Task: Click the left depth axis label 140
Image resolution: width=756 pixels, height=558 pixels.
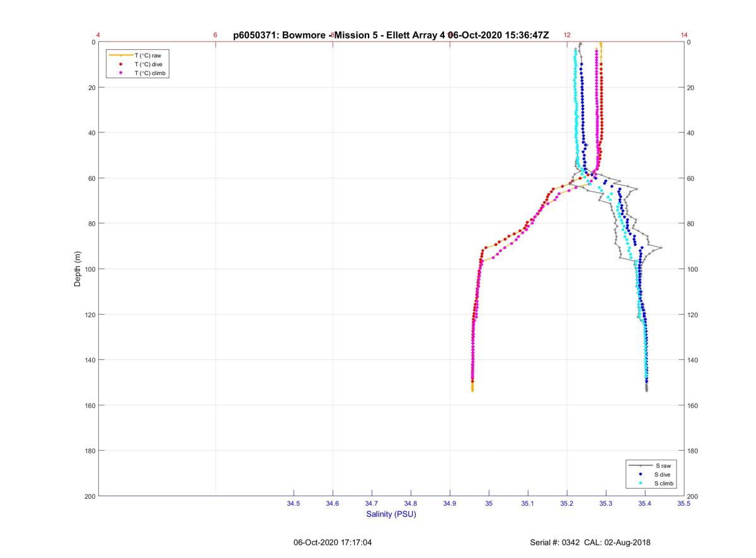Action: [89, 360]
